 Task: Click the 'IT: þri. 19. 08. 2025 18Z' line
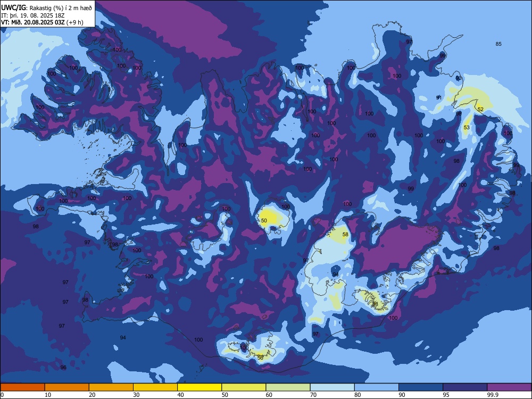32,15
